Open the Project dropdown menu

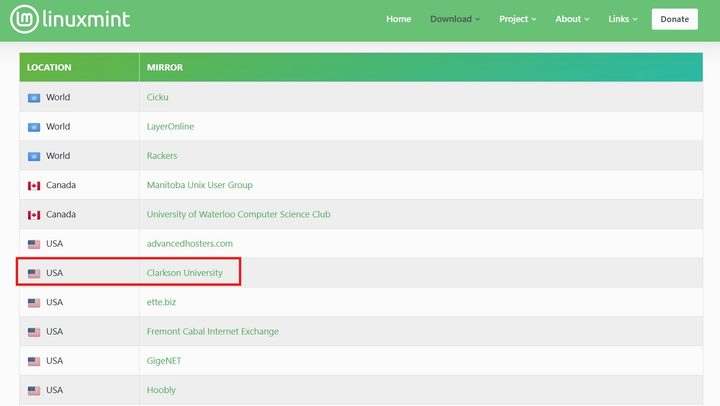517,19
